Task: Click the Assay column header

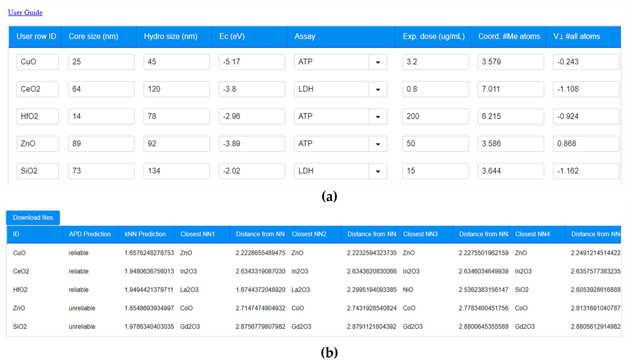Action: click(x=305, y=37)
